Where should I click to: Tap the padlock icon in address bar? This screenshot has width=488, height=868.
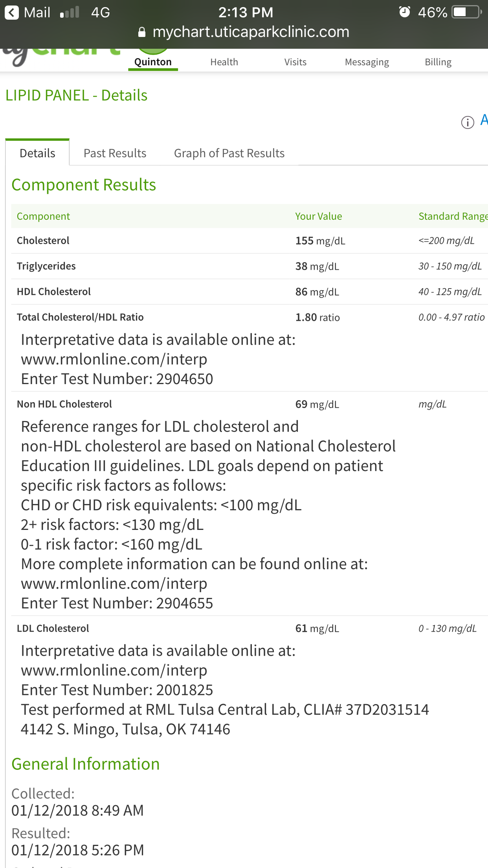(x=142, y=32)
